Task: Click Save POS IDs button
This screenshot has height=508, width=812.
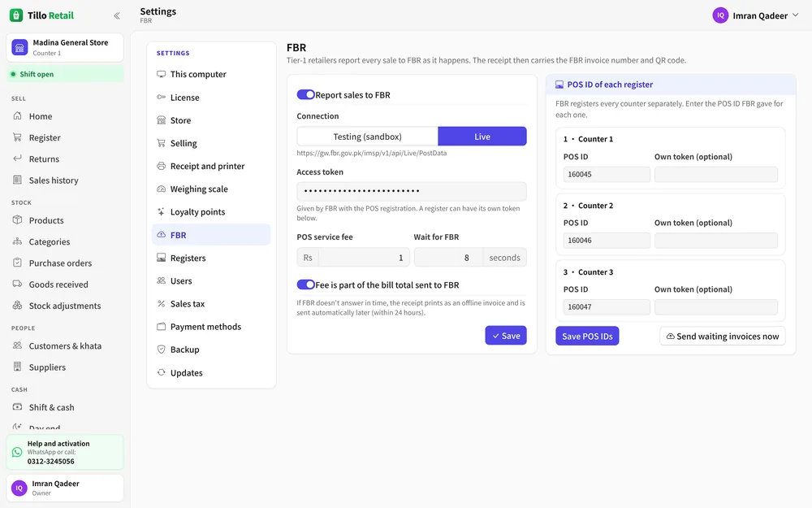Action: [x=587, y=336]
